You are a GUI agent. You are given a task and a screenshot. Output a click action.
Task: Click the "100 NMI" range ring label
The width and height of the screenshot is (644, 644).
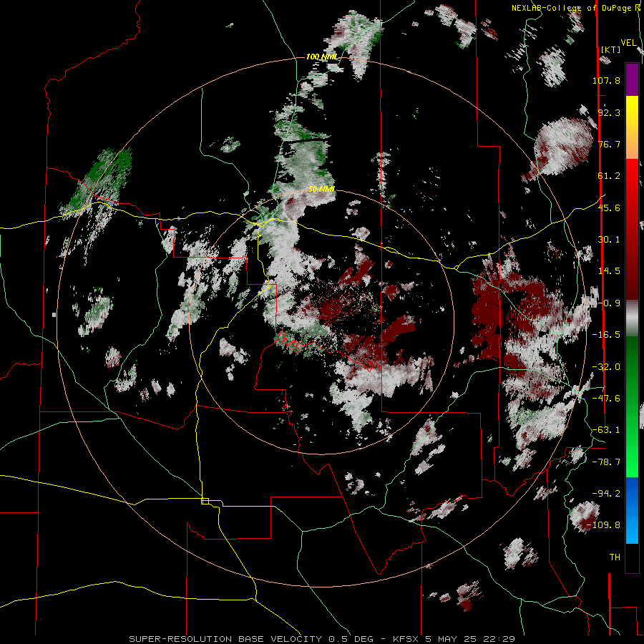pyautogui.click(x=321, y=57)
